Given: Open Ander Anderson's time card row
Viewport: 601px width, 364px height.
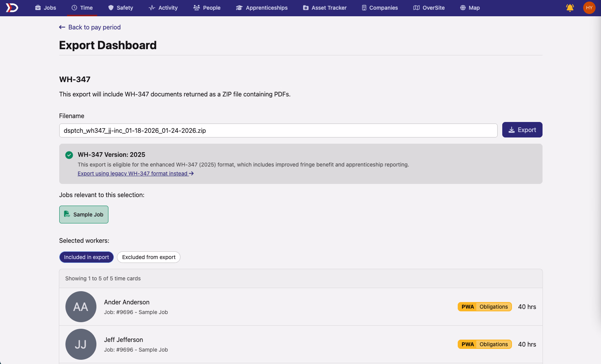Looking at the screenshot, I should pyautogui.click(x=300, y=307).
